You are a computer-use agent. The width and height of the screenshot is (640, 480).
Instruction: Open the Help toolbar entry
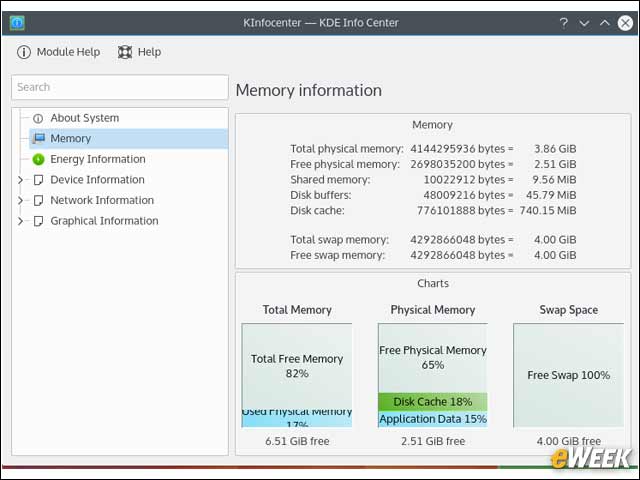click(x=139, y=52)
